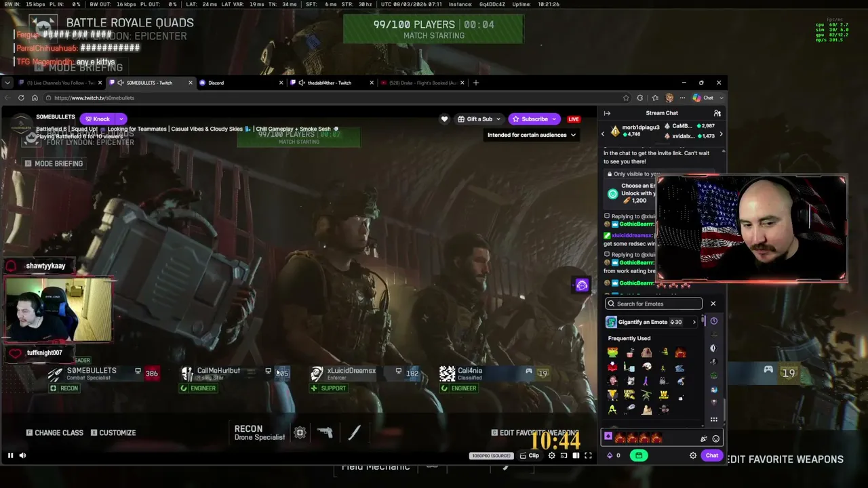The image size is (868, 488).
Task: Open a new browser tab
Action: [x=475, y=83]
